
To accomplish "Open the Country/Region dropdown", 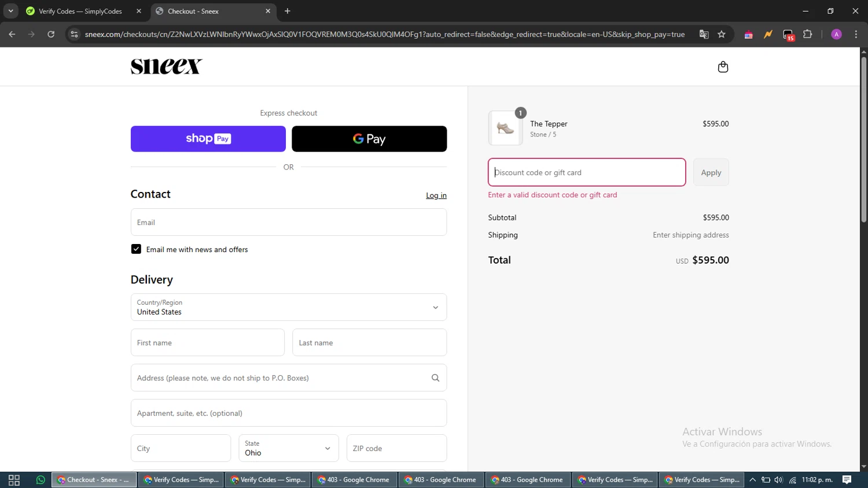I will coord(289,307).
